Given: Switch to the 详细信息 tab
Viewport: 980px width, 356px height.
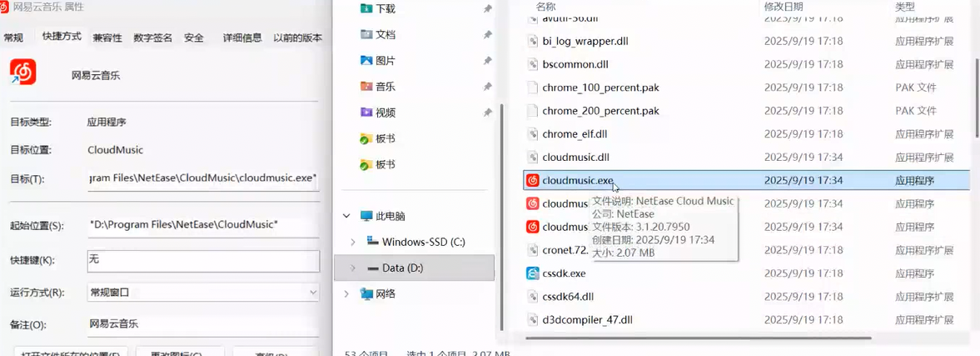Looking at the screenshot, I should 242,38.
